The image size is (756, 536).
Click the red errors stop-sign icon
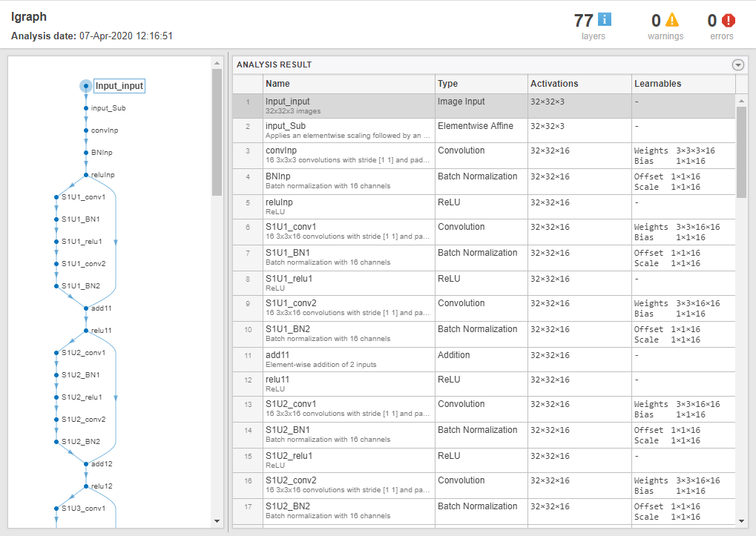[729, 20]
